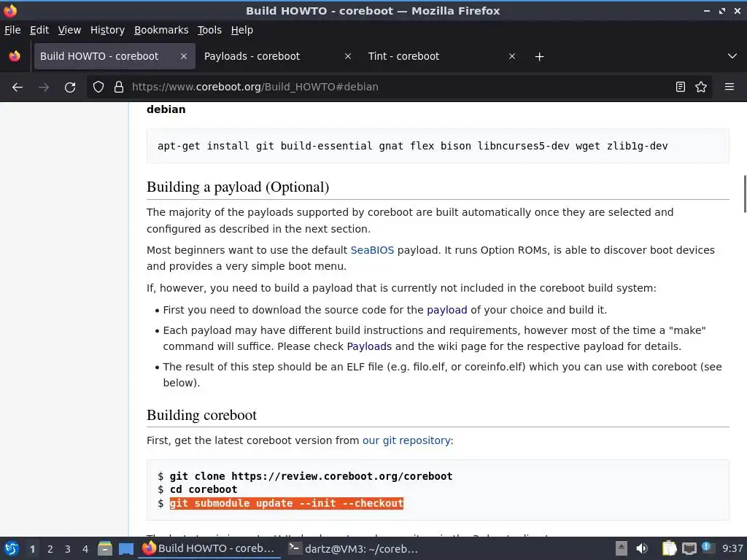Open the network connection tray icon
Image resolution: width=747 pixels, height=560 pixels.
click(689, 549)
